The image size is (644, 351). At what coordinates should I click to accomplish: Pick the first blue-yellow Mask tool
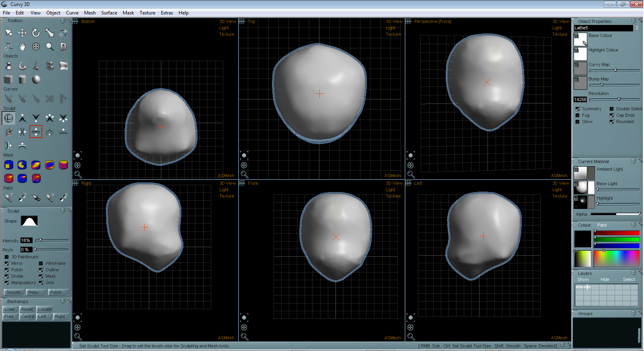(8, 165)
